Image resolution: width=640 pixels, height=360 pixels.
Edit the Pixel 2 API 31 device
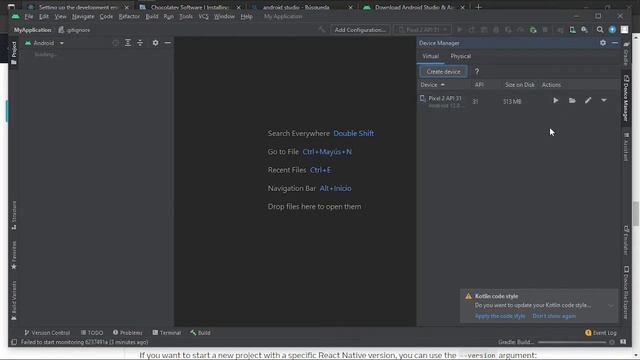coord(588,100)
